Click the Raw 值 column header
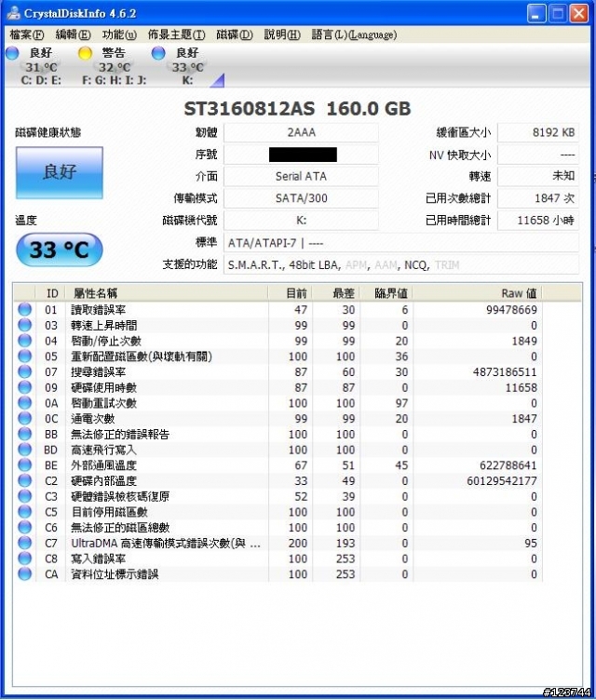The height and width of the screenshot is (700, 596). tap(478, 293)
